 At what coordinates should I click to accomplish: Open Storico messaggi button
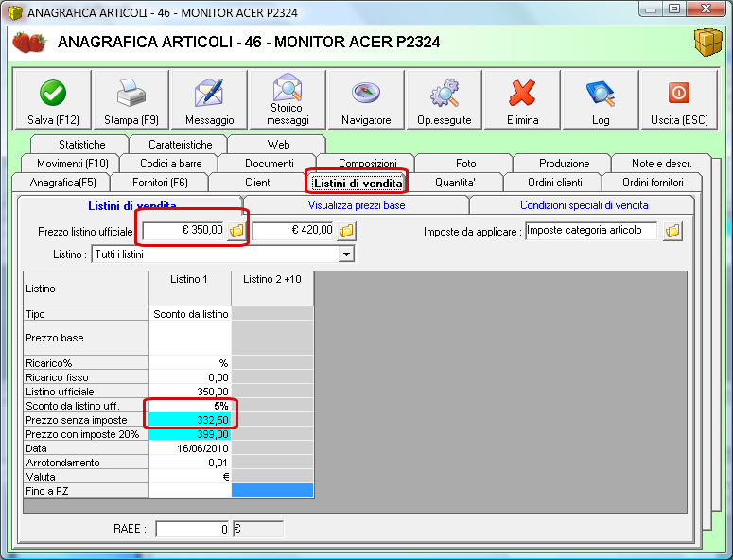(x=288, y=99)
